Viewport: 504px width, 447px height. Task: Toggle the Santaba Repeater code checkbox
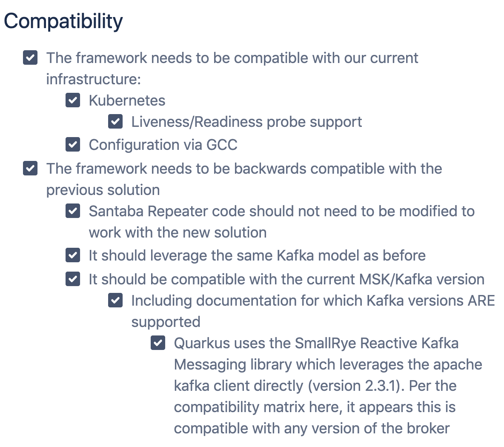click(73, 211)
